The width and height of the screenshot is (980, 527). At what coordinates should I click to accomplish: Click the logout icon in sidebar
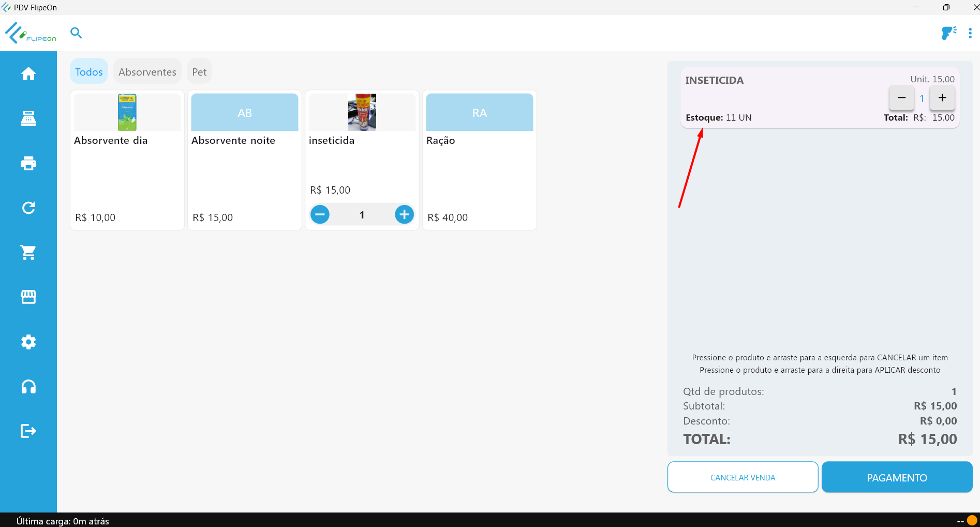coord(28,431)
